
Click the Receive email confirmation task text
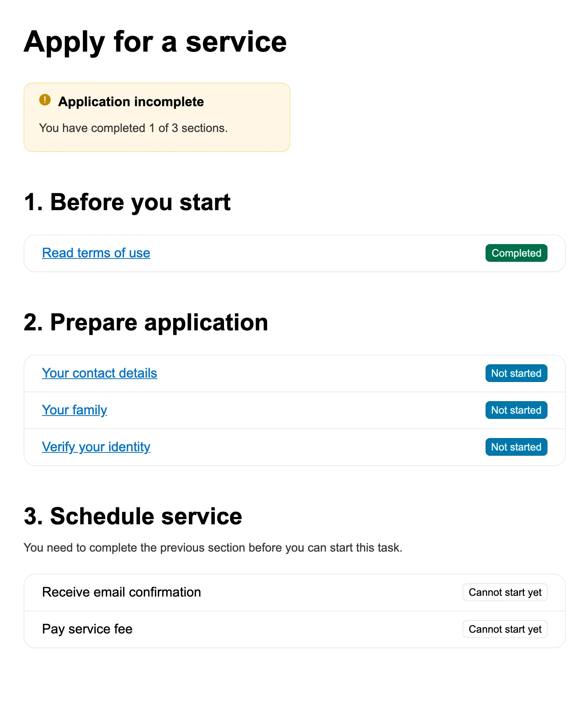tap(122, 592)
